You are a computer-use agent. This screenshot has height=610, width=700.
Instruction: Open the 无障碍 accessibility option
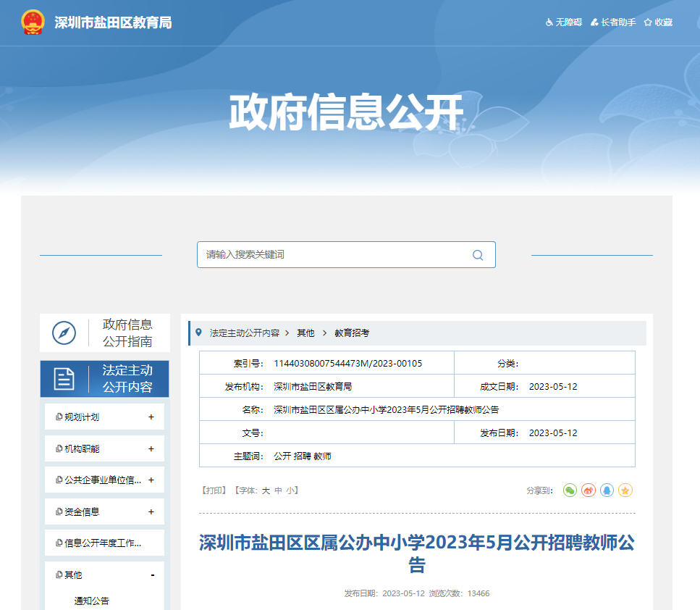pos(564,22)
